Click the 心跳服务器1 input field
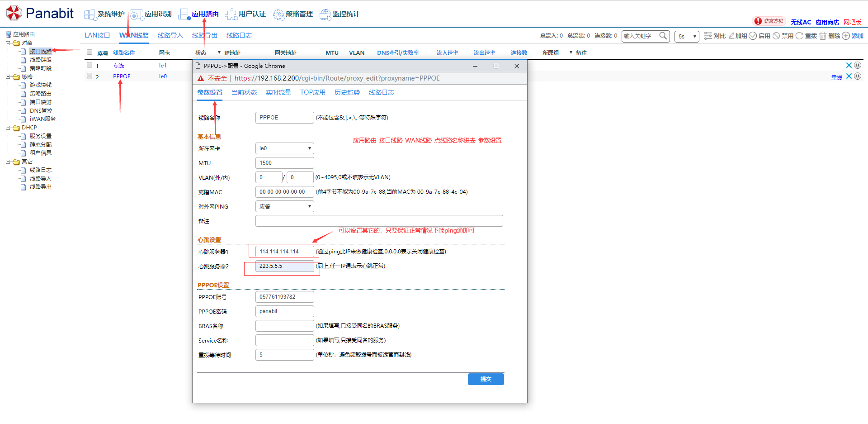 [x=285, y=252]
